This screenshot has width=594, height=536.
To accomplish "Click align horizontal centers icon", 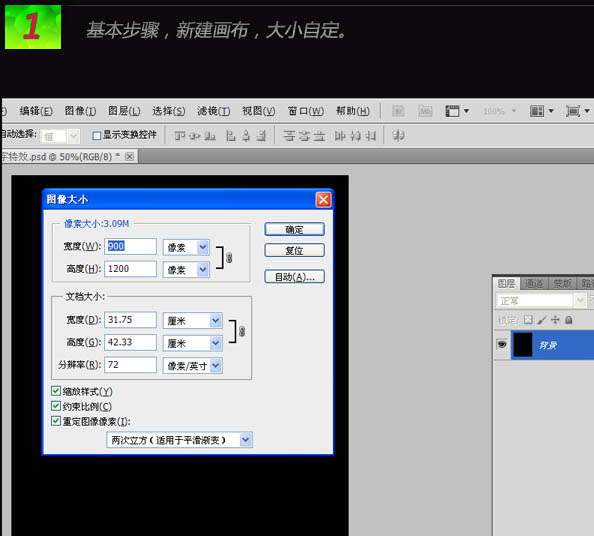I will pos(246,136).
